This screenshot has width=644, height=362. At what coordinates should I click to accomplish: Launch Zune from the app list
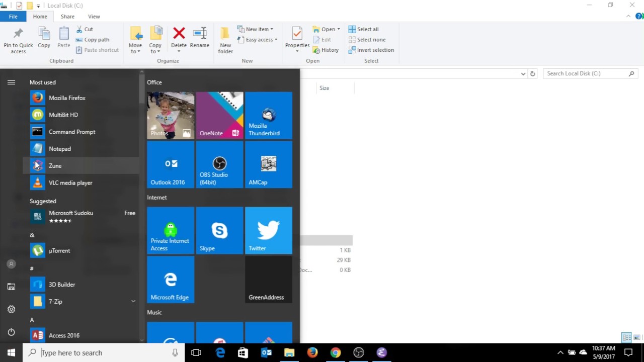click(80, 166)
